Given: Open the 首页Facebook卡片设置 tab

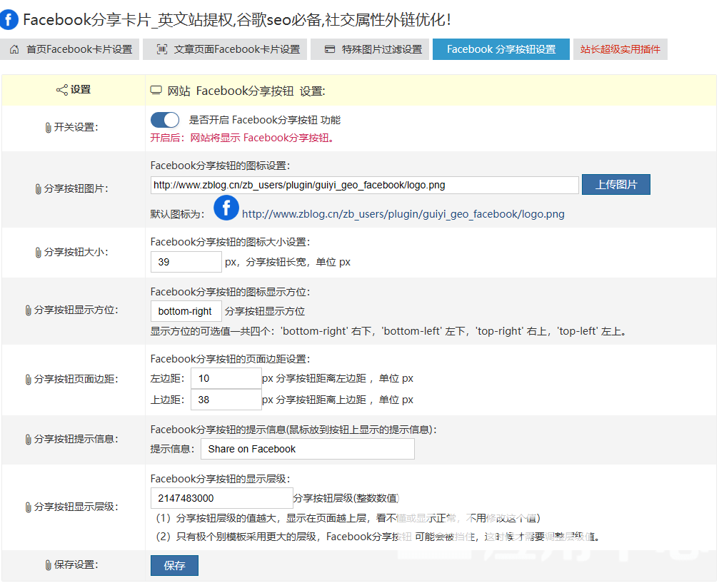Looking at the screenshot, I should pyautogui.click(x=71, y=49).
